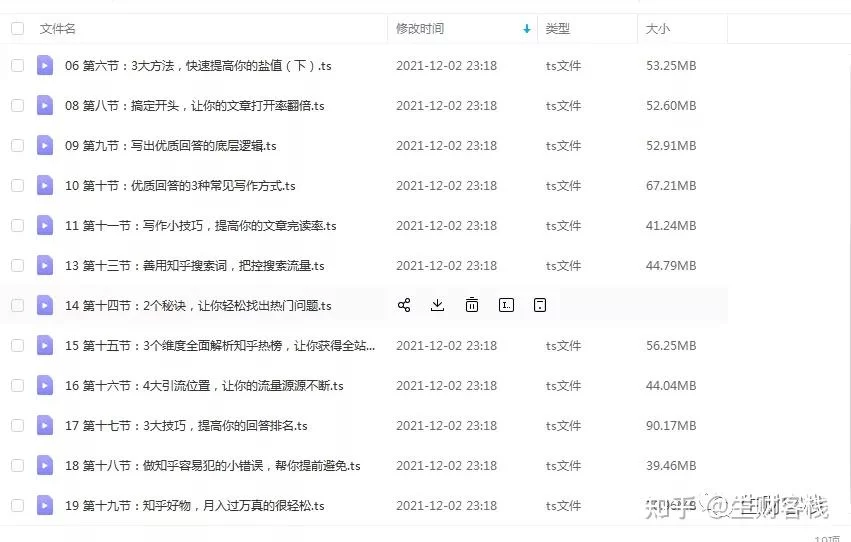
Task: Open file 11 第十一节 写作小技巧
Action: click(200, 226)
